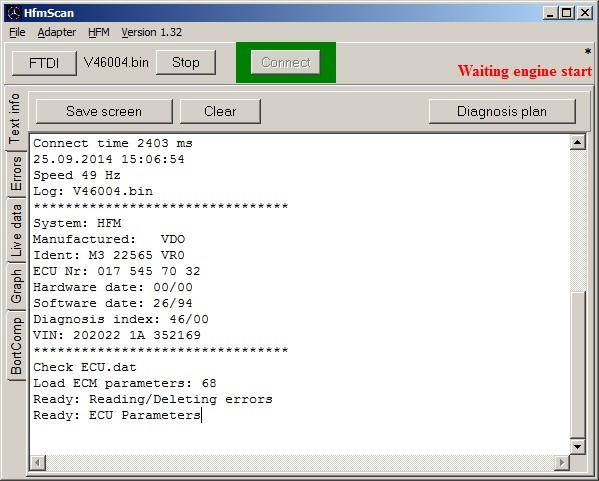Click the V46004.bin file label in toolbar
Screen dimensions: 599x481
tap(116, 62)
